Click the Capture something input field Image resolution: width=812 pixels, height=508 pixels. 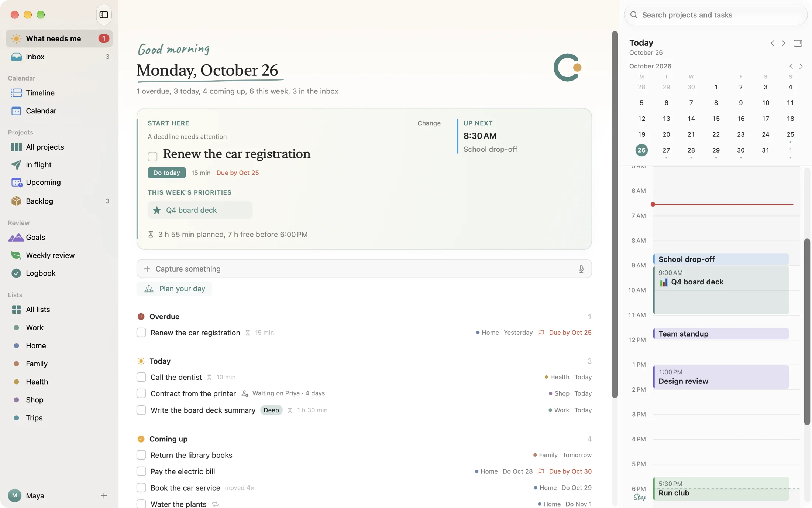click(364, 269)
